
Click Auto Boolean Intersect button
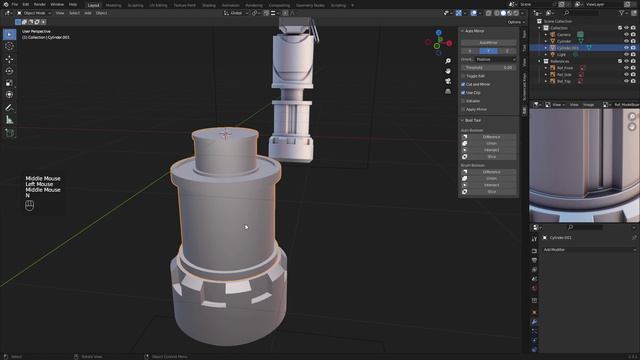pos(492,150)
